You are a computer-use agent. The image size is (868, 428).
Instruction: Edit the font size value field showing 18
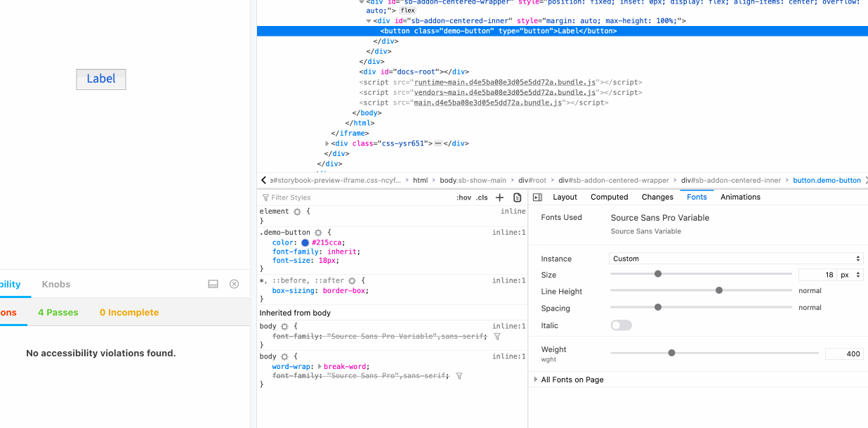coord(817,275)
